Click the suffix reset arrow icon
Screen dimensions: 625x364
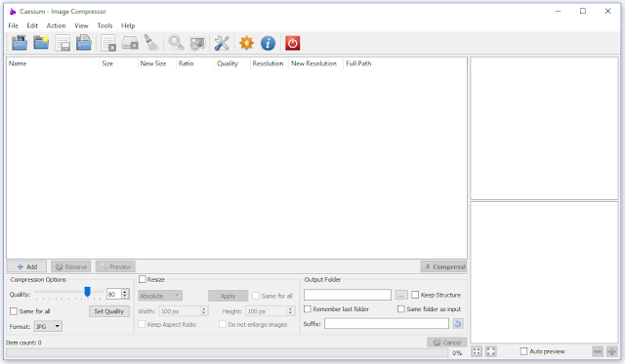458,324
